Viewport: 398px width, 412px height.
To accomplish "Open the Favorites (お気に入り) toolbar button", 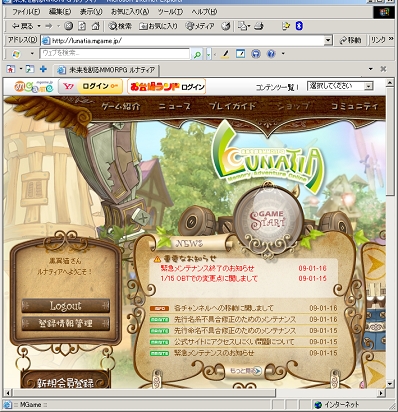I will pos(158,26).
